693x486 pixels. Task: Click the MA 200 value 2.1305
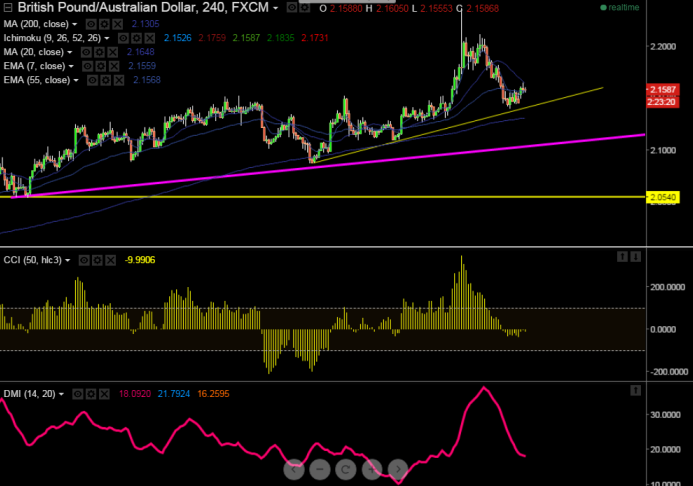[145, 24]
